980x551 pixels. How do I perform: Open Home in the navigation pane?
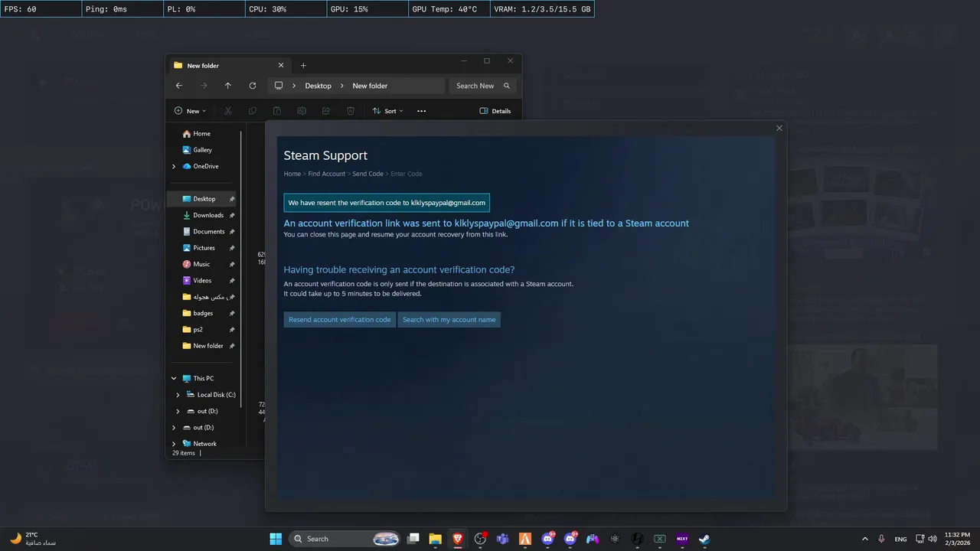click(202, 133)
